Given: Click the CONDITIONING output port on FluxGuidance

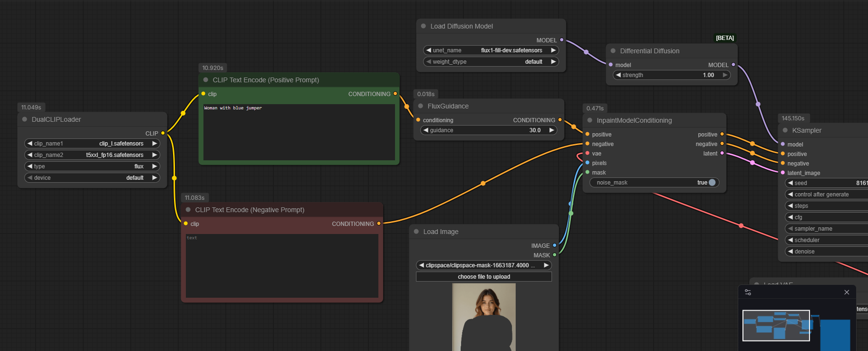Looking at the screenshot, I should click(x=560, y=120).
